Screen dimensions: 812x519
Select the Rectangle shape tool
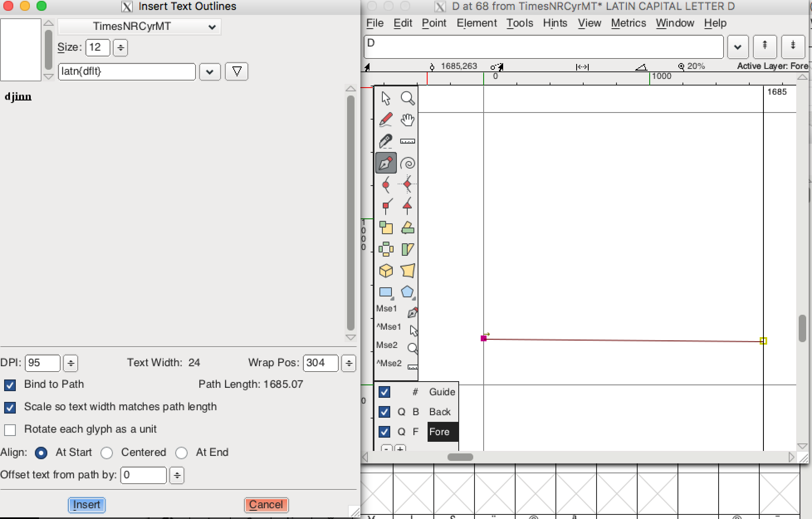coord(386,292)
